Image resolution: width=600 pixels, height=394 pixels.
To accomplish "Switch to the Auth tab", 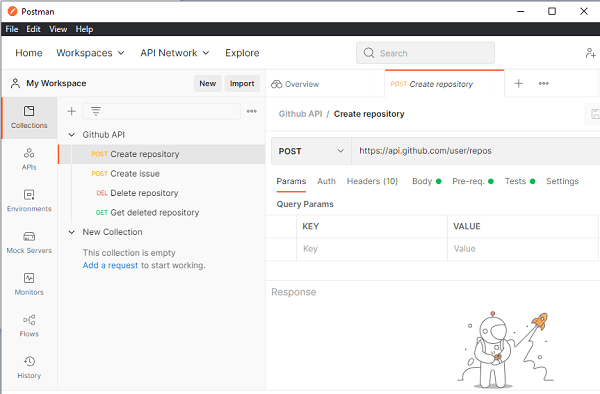I will click(326, 181).
